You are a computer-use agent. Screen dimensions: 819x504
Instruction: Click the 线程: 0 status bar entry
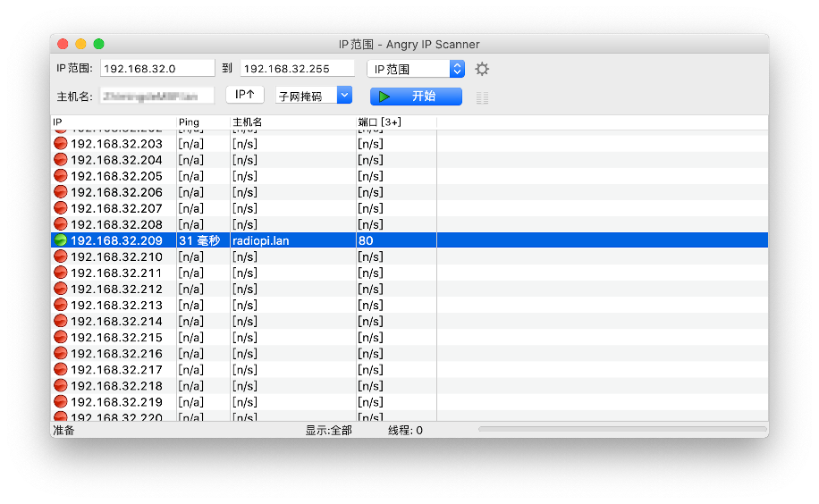click(405, 431)
